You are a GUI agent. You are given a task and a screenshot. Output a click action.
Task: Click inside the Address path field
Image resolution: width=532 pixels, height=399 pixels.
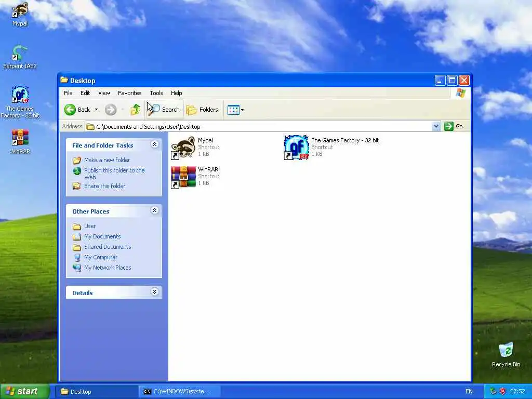coord(263,127)
